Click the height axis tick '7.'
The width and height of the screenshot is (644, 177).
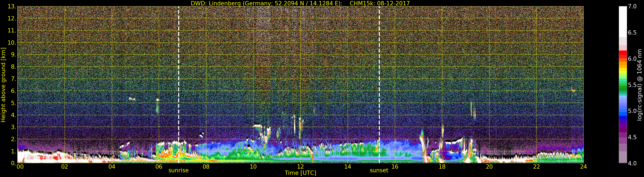13,79
